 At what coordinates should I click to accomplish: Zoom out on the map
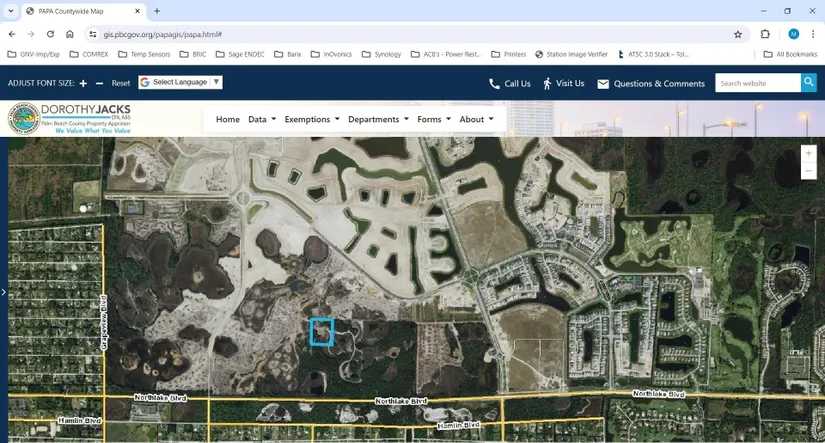pos(808,171)
